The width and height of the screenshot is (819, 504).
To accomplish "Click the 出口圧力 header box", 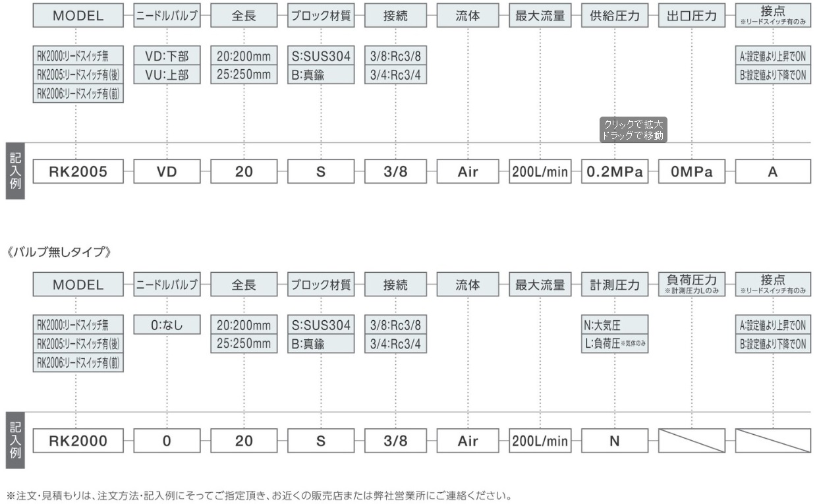I will point(691,16).
